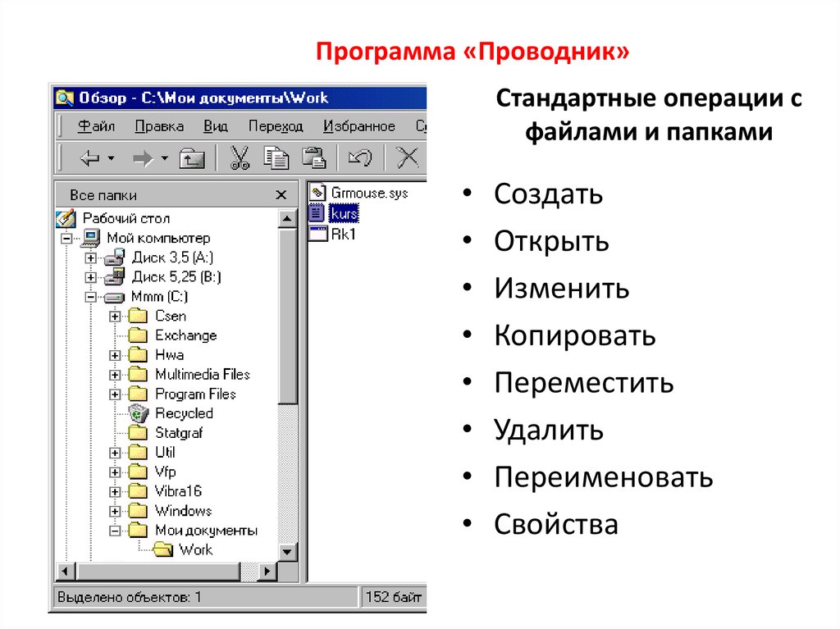The width and height of the screenshot is (840, 629).
Task: Click folder tree scroll up arrow
Action: 288,218
